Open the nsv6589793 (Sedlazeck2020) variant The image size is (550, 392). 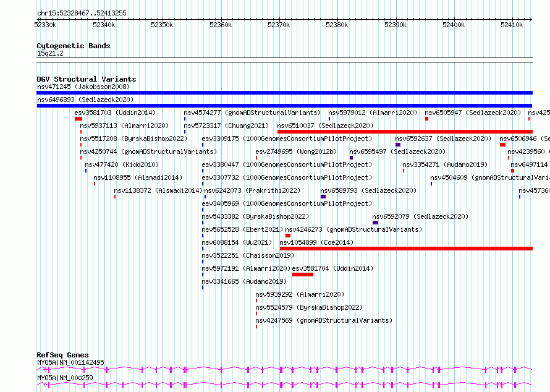click(368, 190)
